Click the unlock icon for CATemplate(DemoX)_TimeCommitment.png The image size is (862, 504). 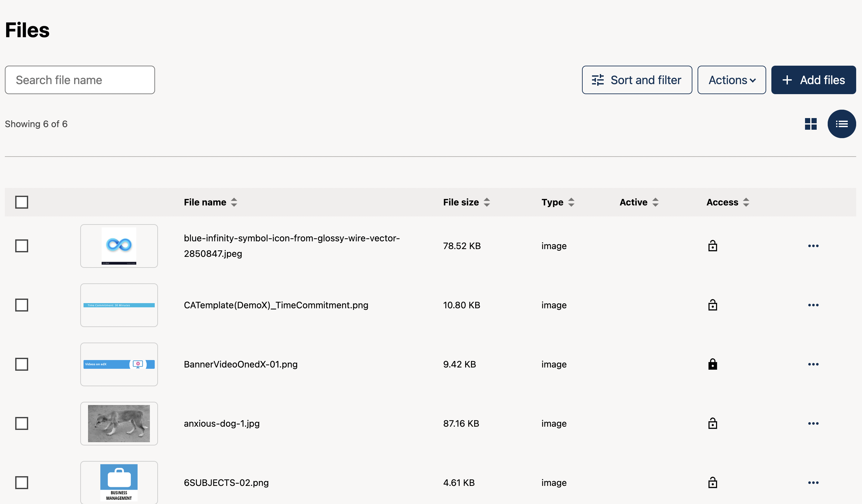712,305
